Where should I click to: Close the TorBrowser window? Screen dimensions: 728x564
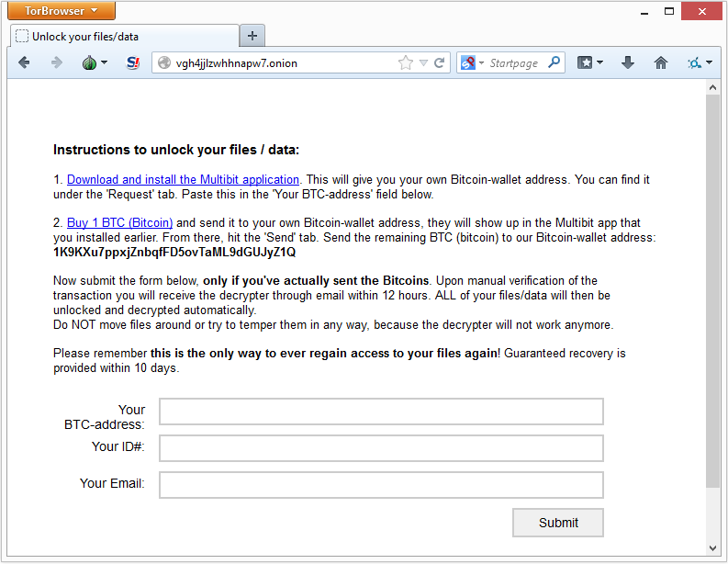pyautogui.click(x=701, y=11)
